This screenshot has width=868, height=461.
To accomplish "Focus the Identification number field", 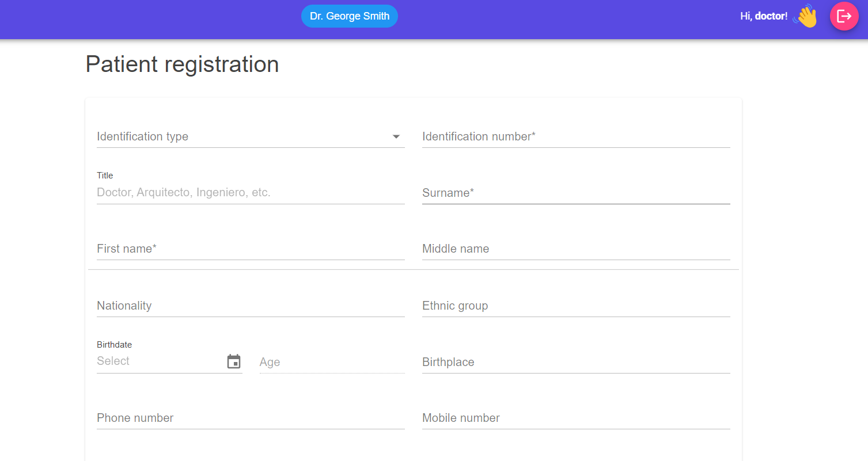I will click(576, 136).
